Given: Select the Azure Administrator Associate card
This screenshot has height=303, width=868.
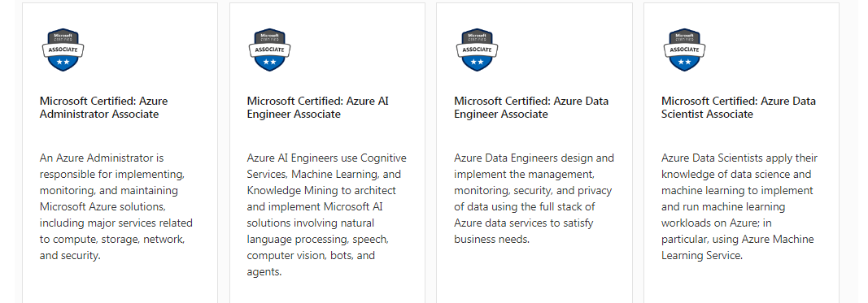Looking at the screenshot, I should (x=120, y=154).
